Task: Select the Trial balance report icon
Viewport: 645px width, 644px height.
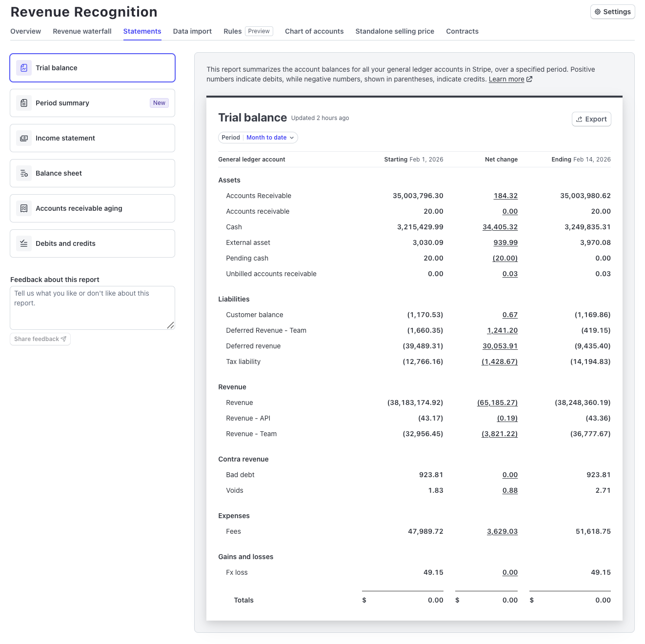Action: pyautogui.click(x=24, y=68)
